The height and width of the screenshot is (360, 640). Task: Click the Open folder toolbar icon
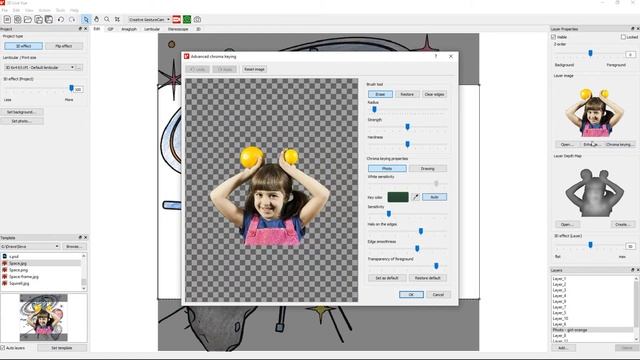click(28, 19)
